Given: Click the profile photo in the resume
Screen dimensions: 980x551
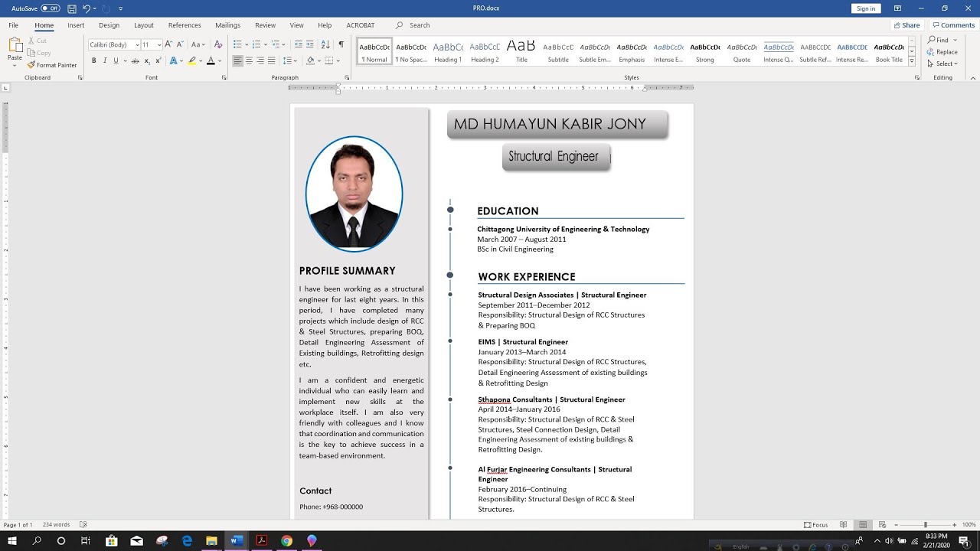Looking at the screenshot, I should pos(354,194).
